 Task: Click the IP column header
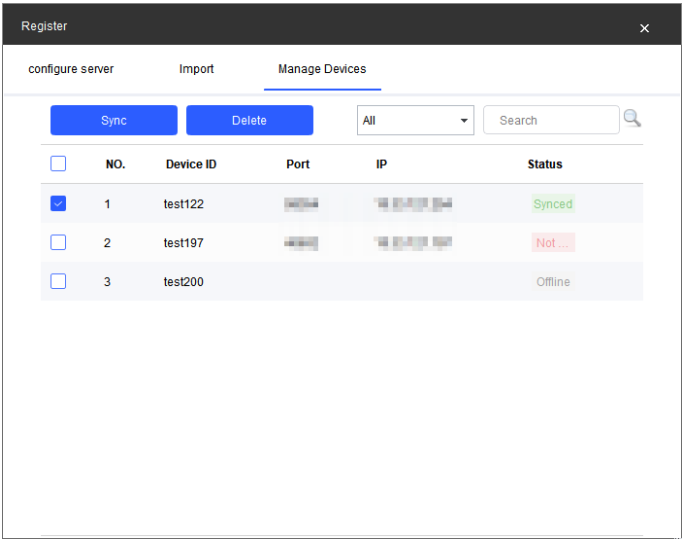pyautogui.click(x=381, y=164)
